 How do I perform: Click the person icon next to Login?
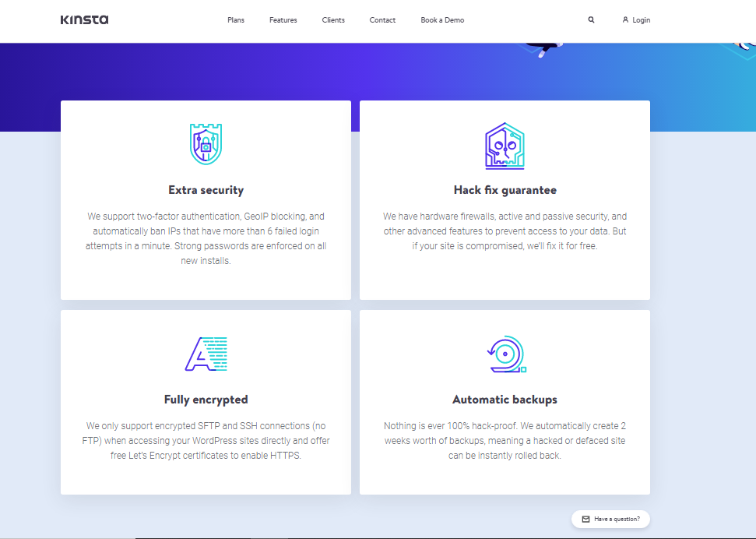point(624,20)
